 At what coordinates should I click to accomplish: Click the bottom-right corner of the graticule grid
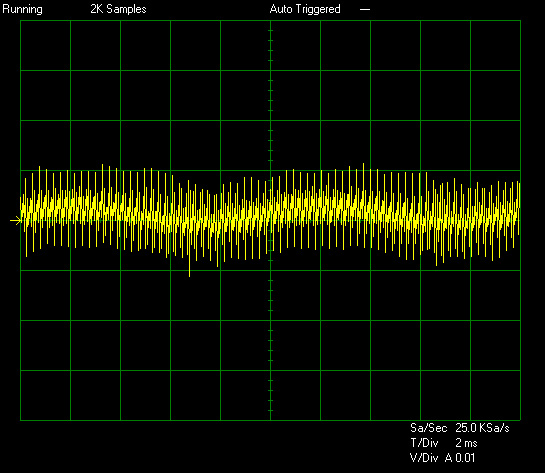point(520,420)
